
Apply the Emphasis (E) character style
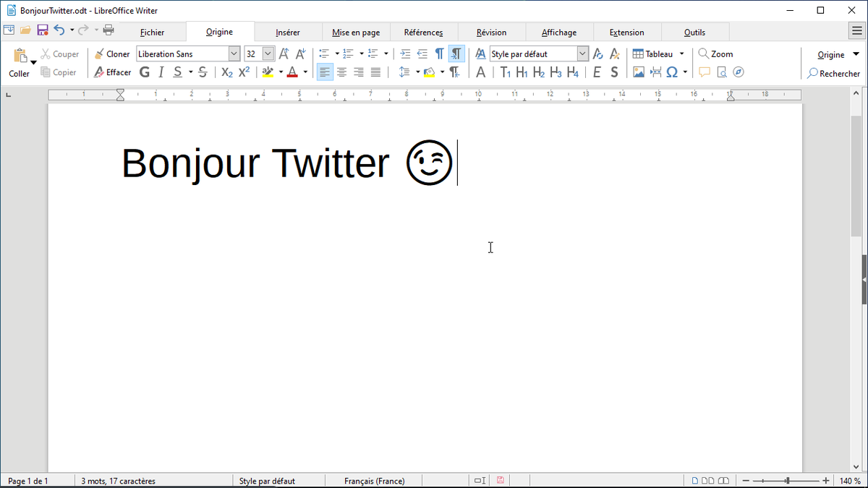597,72
